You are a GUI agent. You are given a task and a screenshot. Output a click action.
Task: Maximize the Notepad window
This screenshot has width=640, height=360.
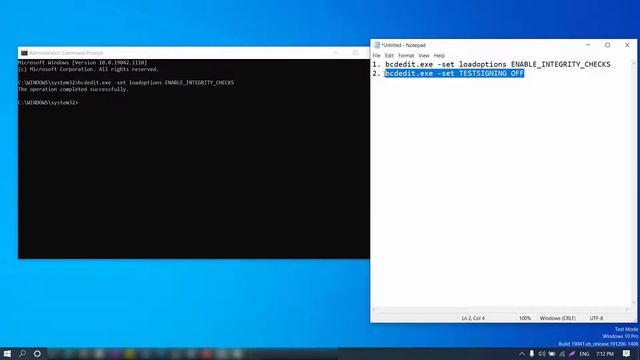(607, 45)
